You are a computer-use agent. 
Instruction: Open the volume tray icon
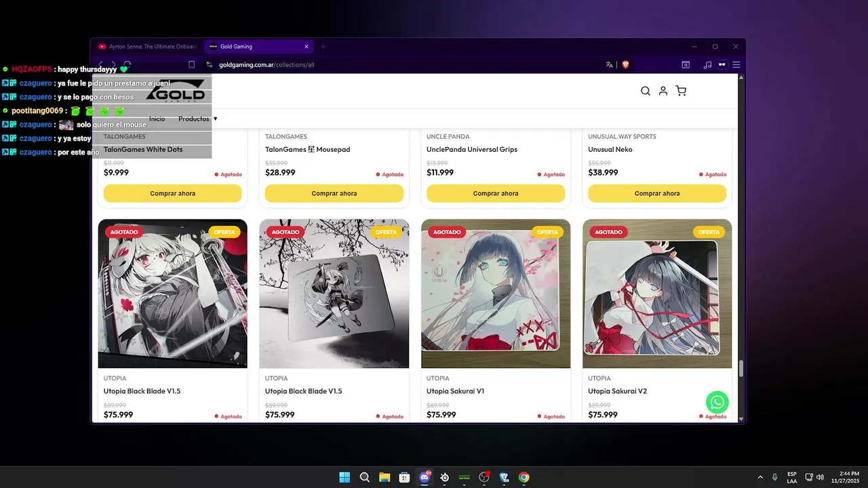coord(820,477)
